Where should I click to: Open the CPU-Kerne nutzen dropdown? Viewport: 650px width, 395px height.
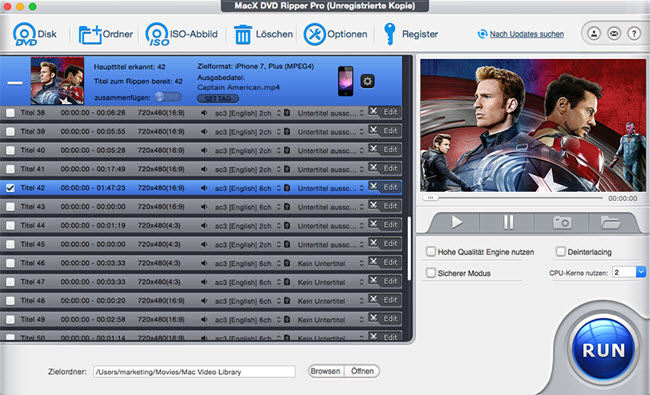[x=641, y=272]
